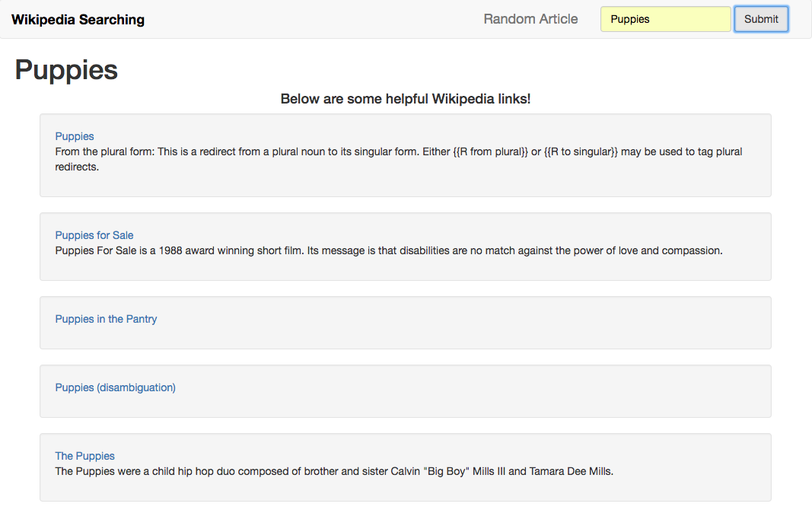
Task: Select the first Puppies result card
Action: 406,155
